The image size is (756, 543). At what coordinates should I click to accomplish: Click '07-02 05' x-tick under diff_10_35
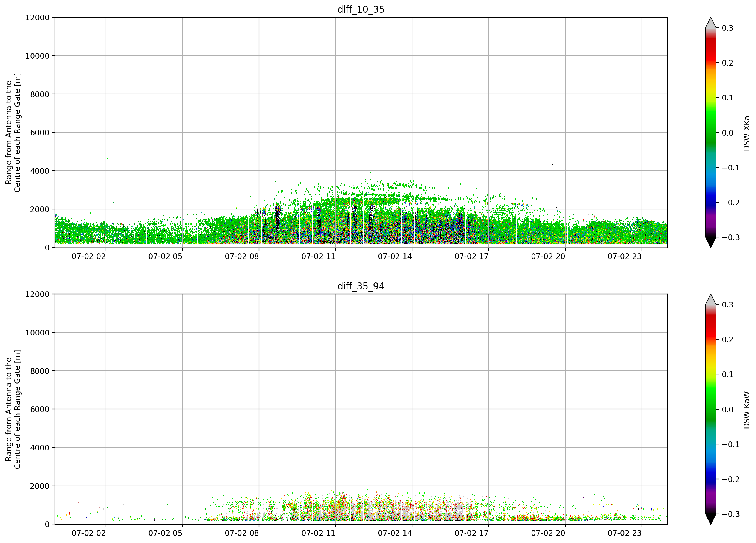click(165, 256)
